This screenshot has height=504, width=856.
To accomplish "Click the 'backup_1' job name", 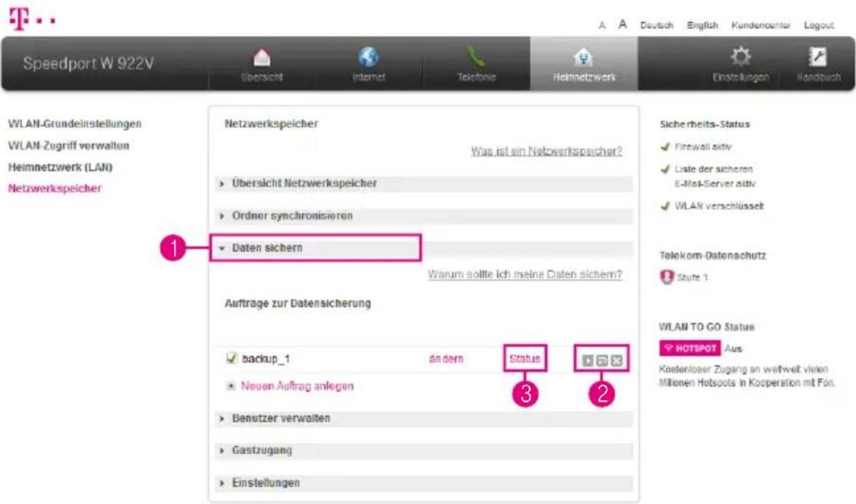I will coord(266,359).
